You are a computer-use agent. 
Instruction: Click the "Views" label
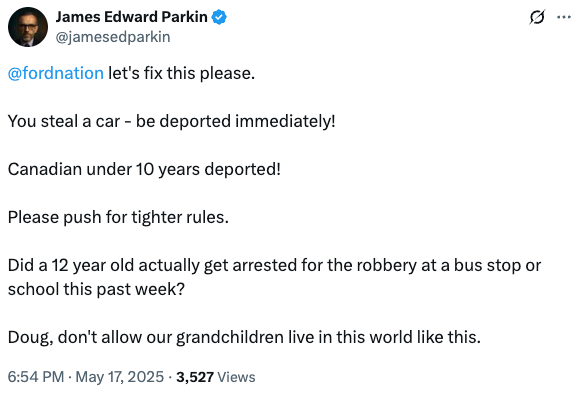click(x=236, y=377)
